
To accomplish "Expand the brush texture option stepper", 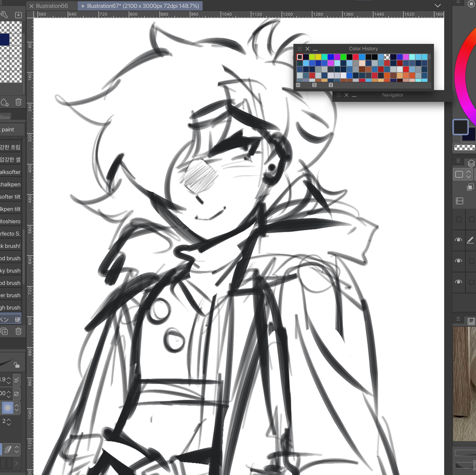I will point(17,449).
